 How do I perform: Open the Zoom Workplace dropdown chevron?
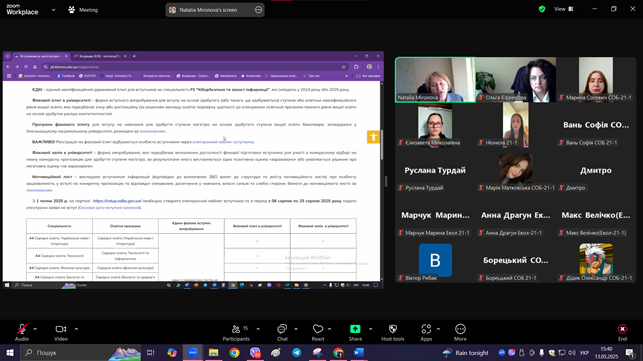53,10
